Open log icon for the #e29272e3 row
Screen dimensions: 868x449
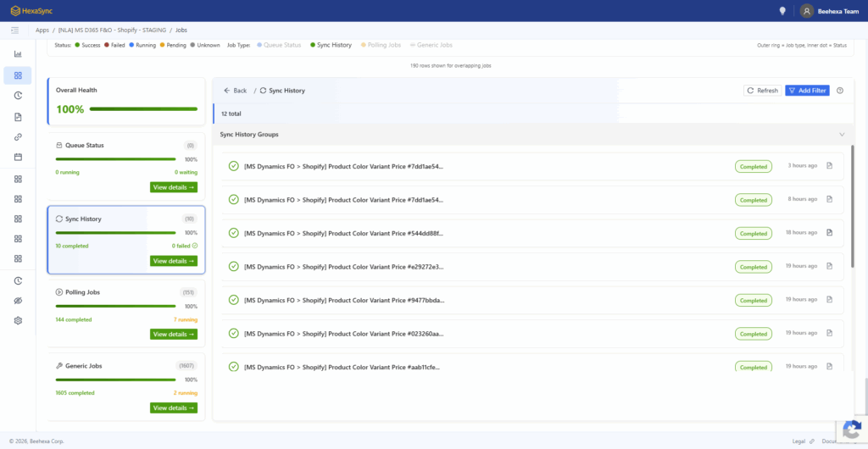pos(829,266)
